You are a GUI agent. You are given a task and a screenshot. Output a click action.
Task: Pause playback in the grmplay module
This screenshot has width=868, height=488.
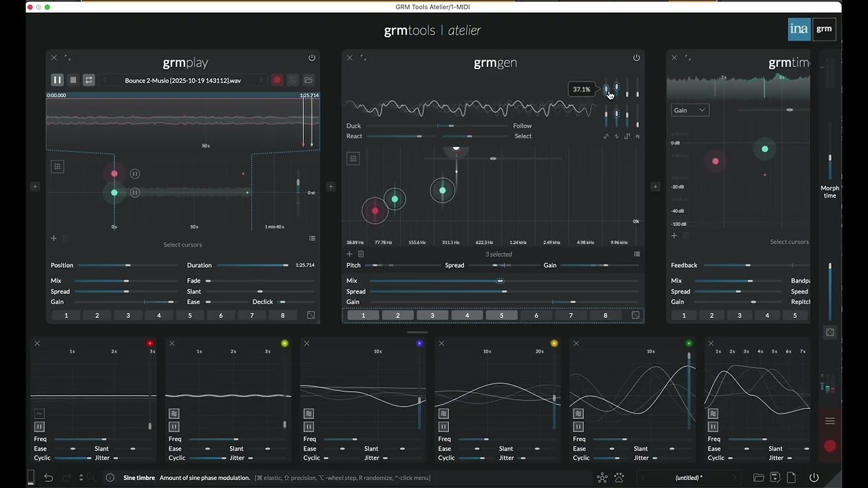pos(58,80)
